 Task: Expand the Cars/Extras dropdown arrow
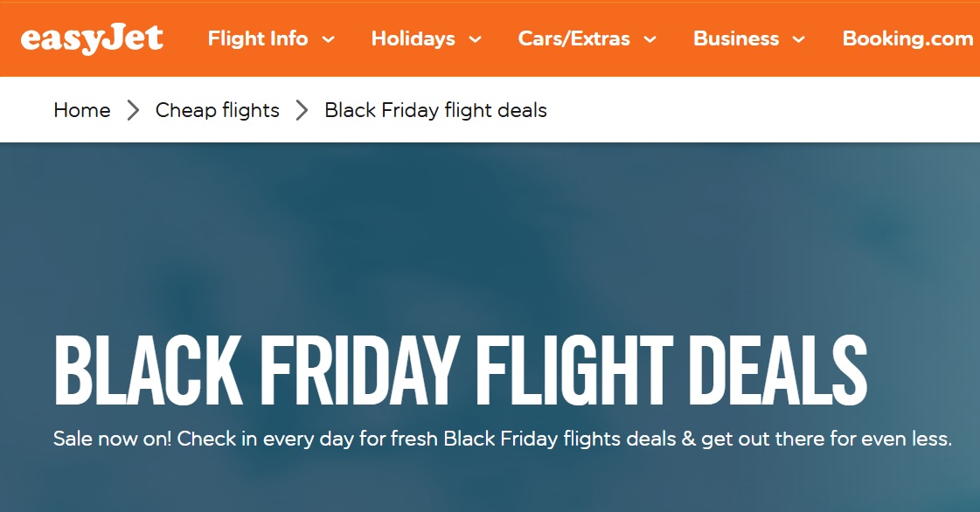[x=650, y=39]
